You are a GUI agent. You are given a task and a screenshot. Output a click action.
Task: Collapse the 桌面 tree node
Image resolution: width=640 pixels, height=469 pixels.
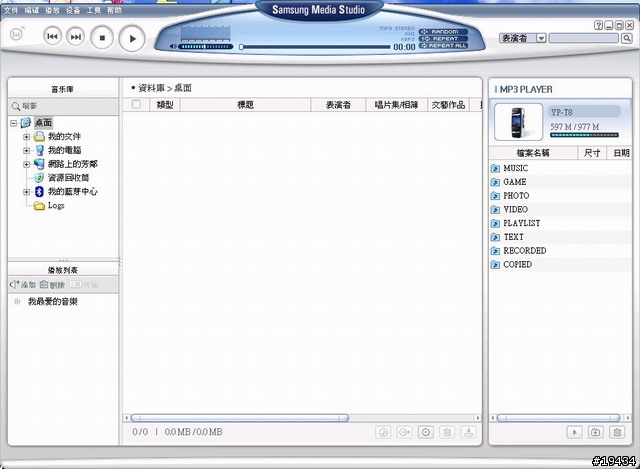[13, 123]
